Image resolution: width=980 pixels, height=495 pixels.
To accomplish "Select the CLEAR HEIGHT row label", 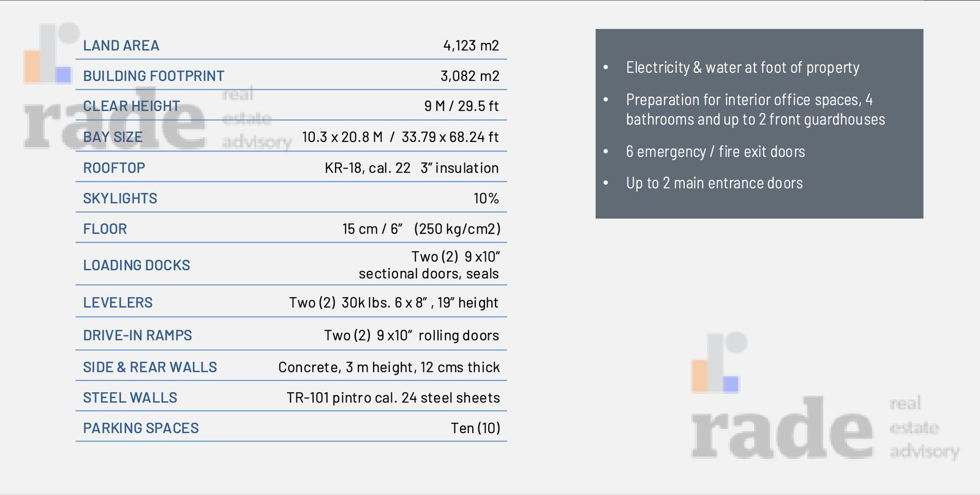I will coord(131,106).
